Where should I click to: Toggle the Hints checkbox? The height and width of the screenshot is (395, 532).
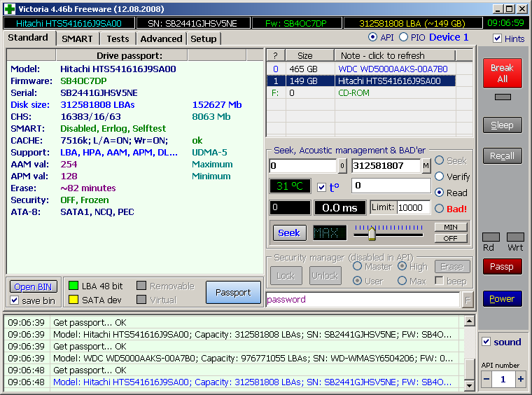pyautogui.click(x=497, y=39)
